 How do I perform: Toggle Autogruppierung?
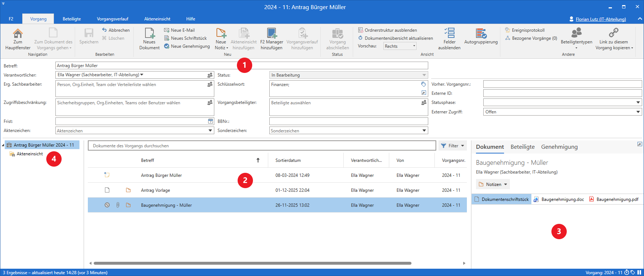click(x=481, y=36)
